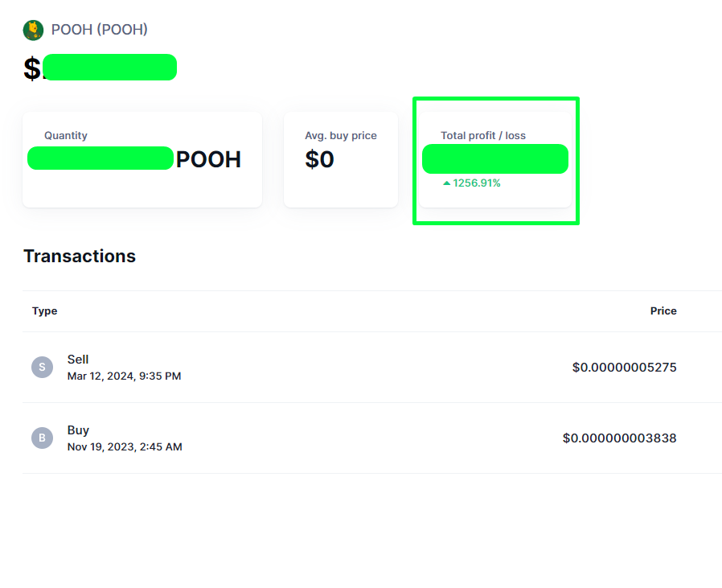This screenshot has height=588, width=722.
Task: Select the circular B icon on the Buy transaction
Action: point(42,438)
